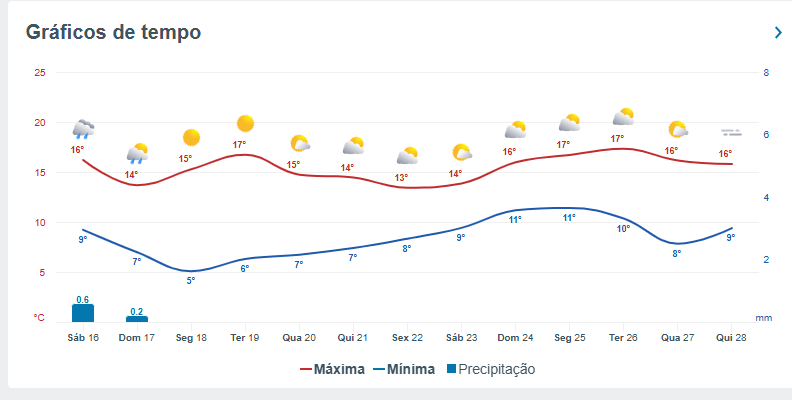
Task: Click the 0.2 precipitation bar for Dom 17
Action: [x=137, y=319]
